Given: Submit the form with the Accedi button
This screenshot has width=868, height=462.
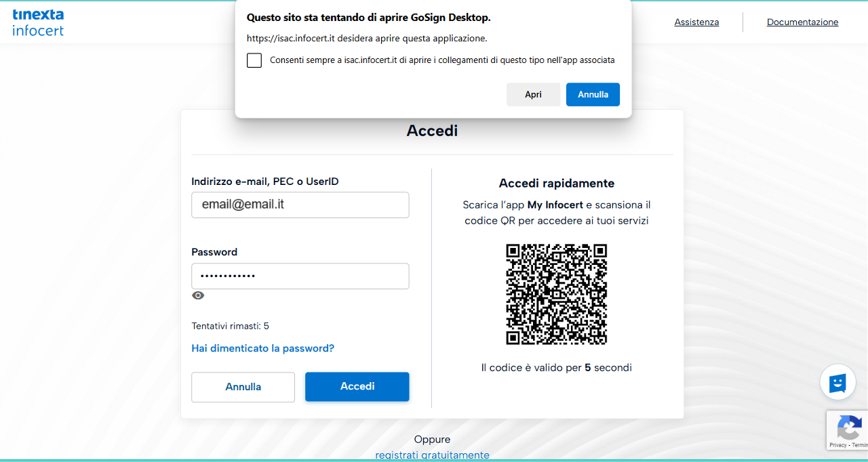Looking at the screenshot, I should (357, 386).
